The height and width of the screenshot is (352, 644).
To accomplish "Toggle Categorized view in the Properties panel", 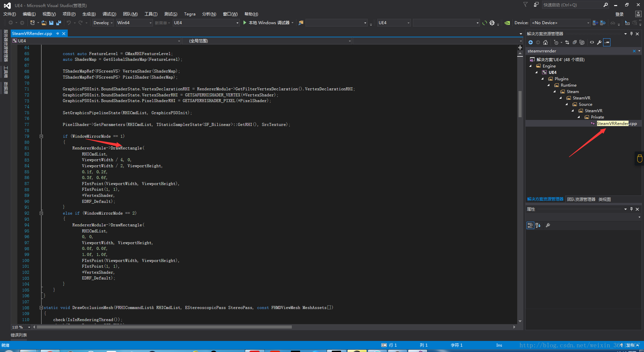I will 530,225.
